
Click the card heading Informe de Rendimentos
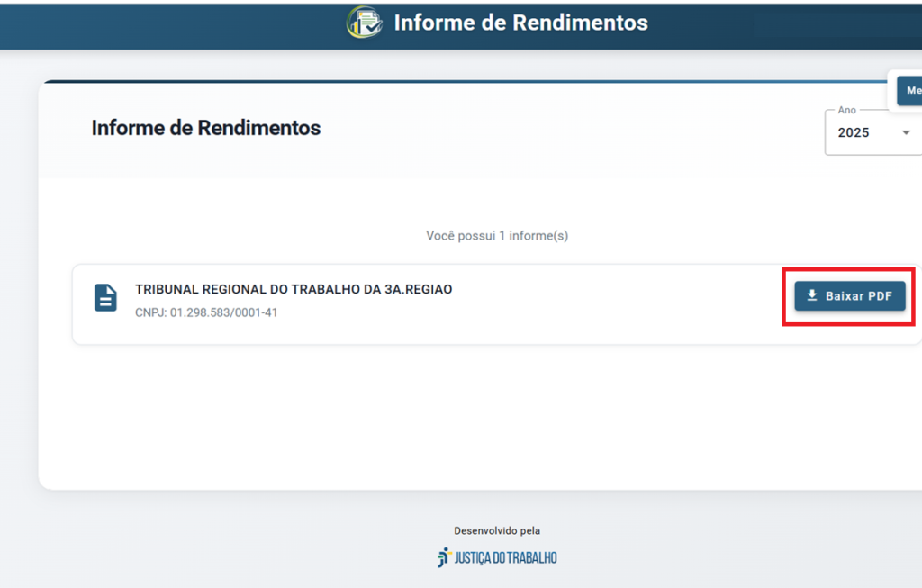[x=205, y=128]
